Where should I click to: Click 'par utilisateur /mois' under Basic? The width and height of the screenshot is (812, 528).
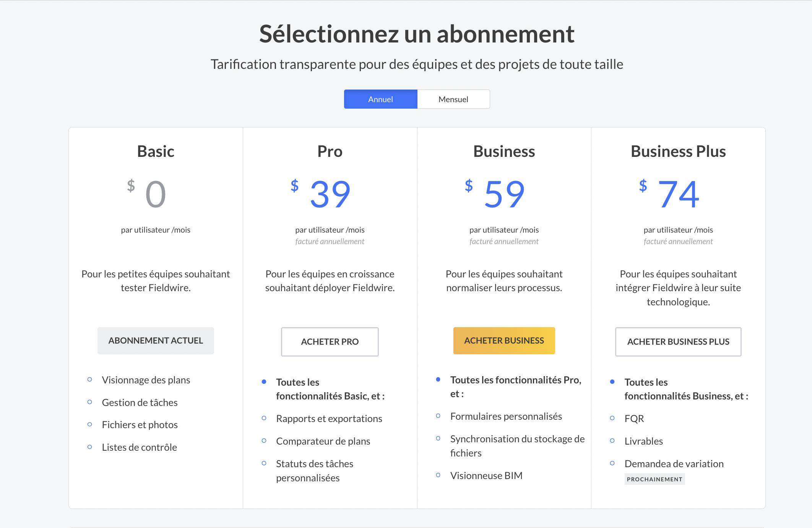click(x=156, y=230)
